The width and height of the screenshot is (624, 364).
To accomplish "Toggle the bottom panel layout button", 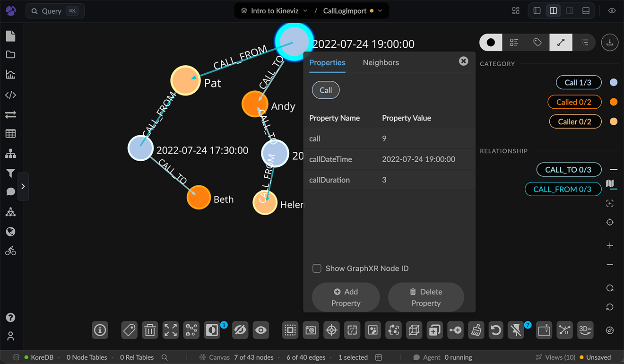I will tap(586, 10).
